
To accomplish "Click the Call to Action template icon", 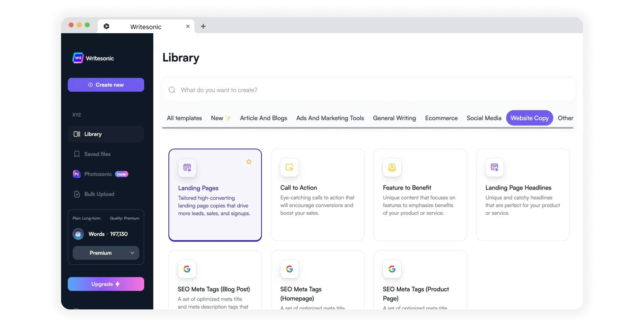I will [x=289, y=167].
